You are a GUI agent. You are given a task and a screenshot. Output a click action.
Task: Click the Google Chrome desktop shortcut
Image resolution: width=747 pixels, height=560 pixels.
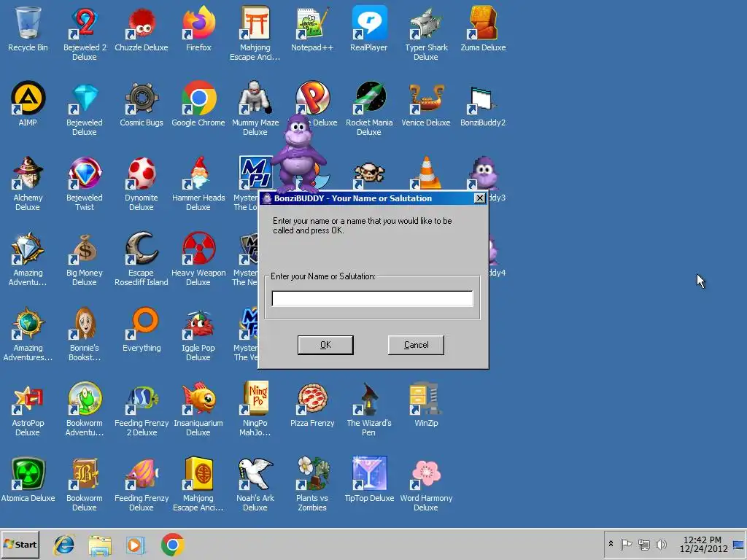click(x=198, y=104)
